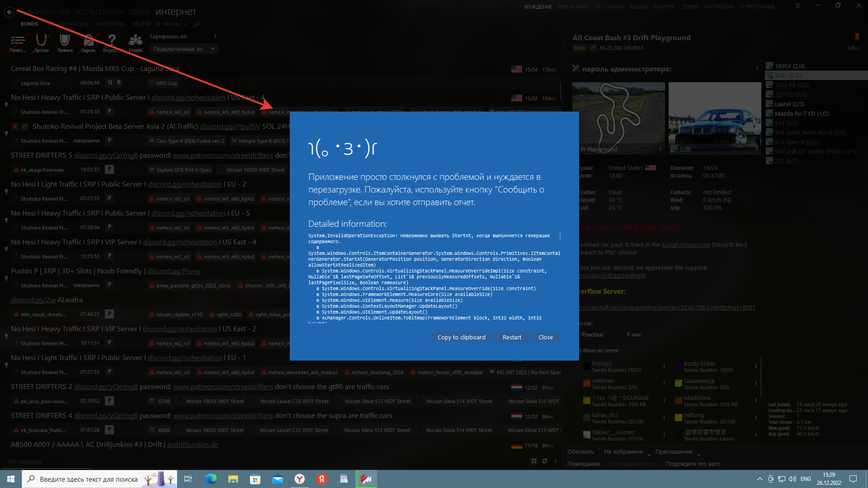
Task: Open three-dot menu for driver vaitenas
Action: [x=664, y=384]
